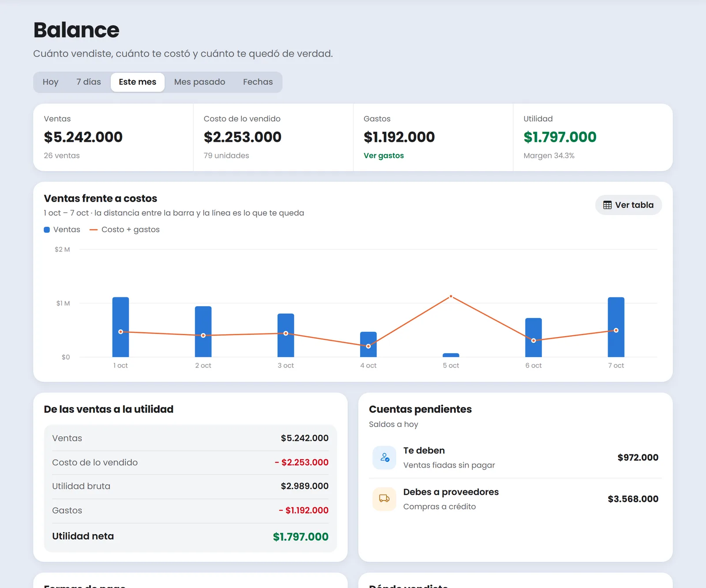Click the Utilidad bruta $2.989.000 row
This screenshot has height=588, width=706.
point(190,486)
